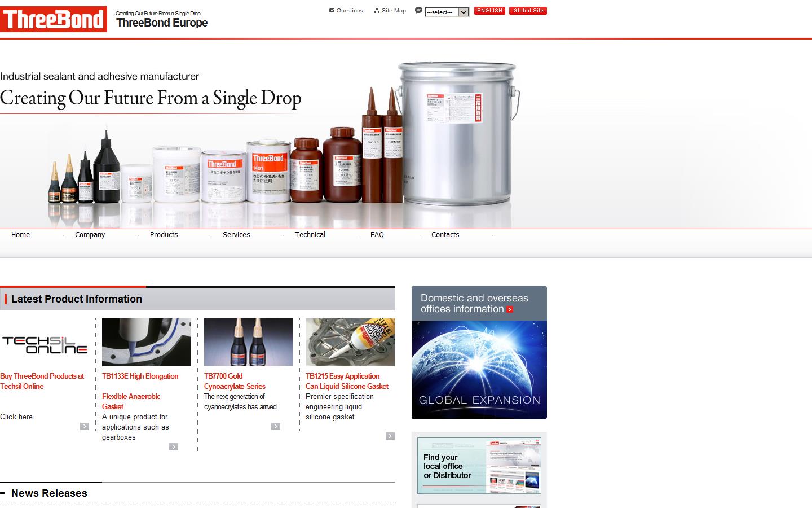
Task: Open the red arrow next to offices information
Action: coord(510,309)
